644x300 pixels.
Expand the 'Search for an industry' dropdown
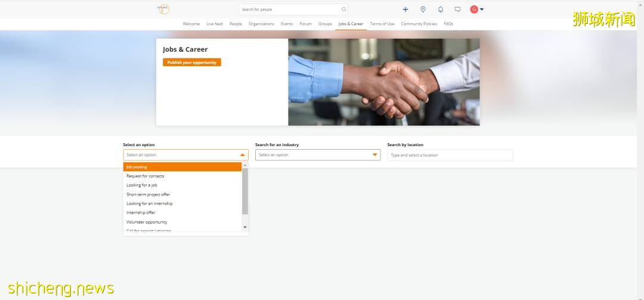[x=374, y=155]
